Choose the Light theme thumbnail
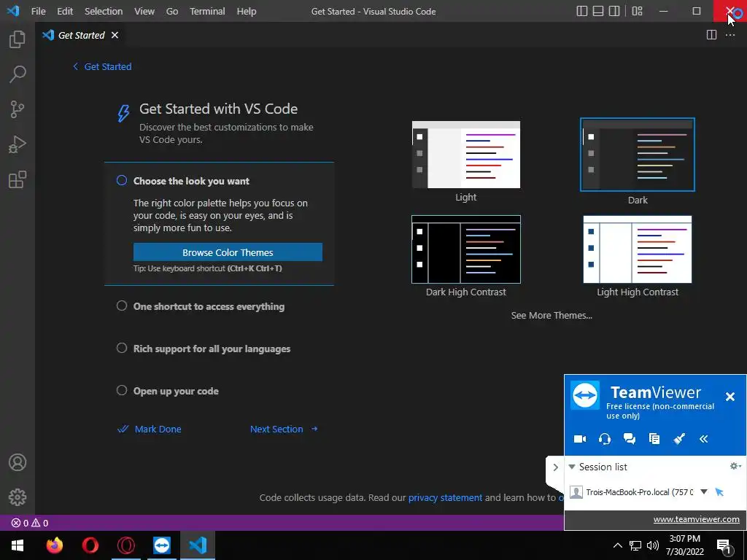This screenshot has width=747, height=560. pyautogui.click(x=466, y=155)
